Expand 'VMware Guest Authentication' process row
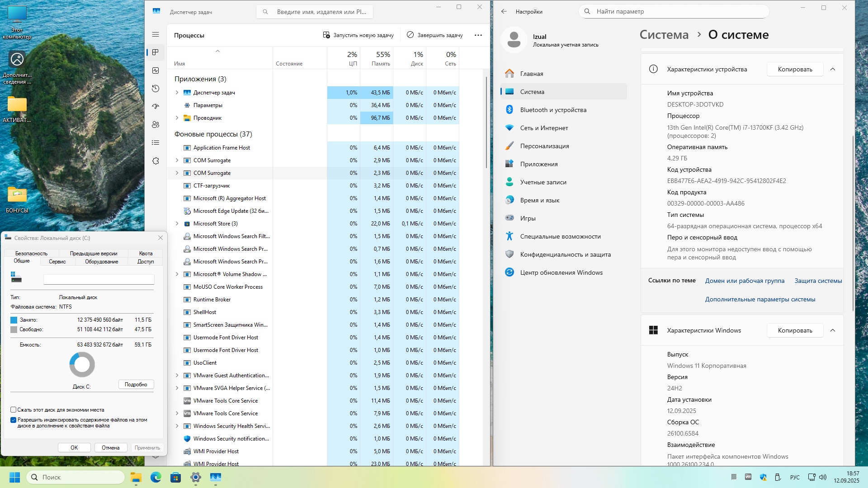The height and width of the screenshot is (488, 868). click(177, 375)
